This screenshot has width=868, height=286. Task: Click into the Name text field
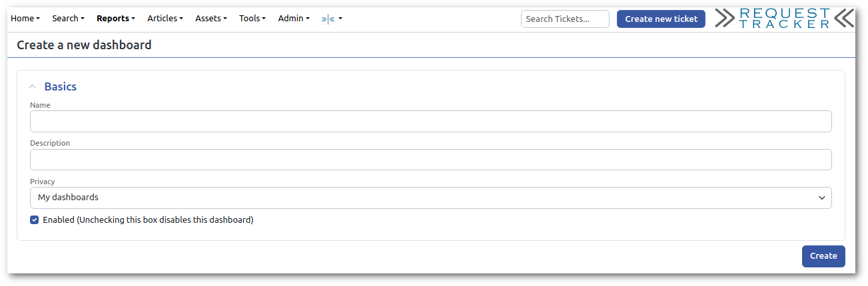430,122
